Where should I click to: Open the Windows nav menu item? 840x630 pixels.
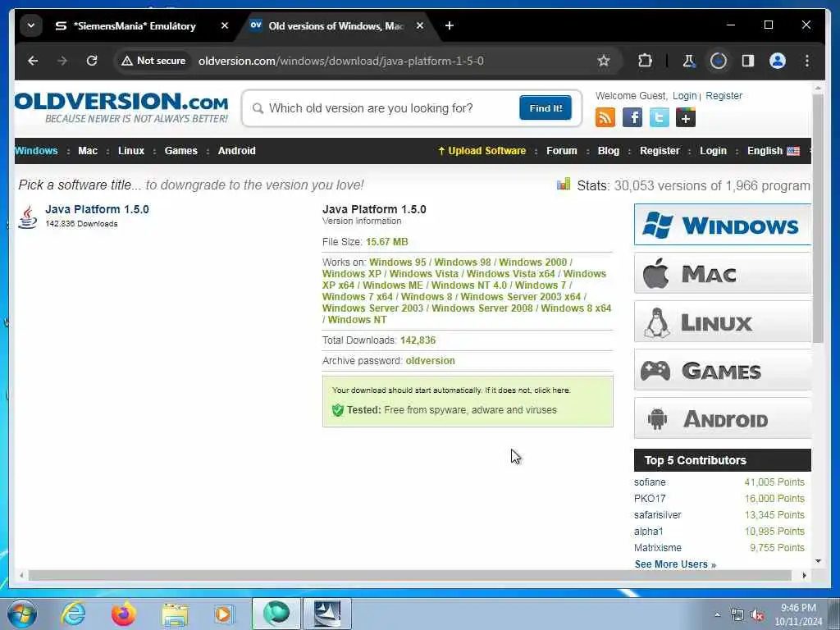click(36, 151)
